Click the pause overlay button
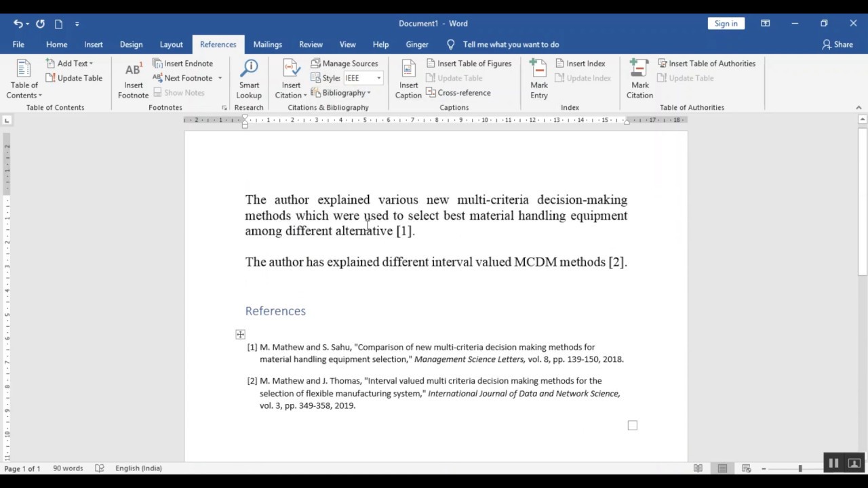868x488 pixels. tap(833, 464)
